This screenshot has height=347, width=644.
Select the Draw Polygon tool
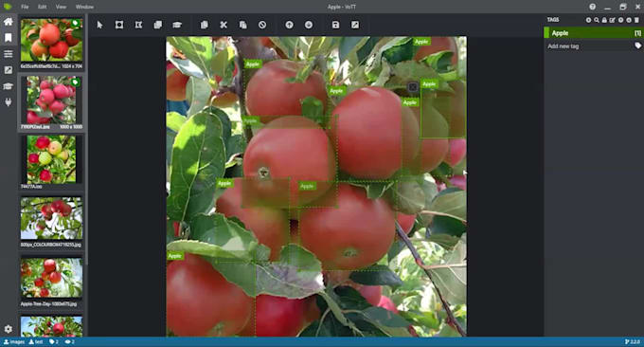click(138, 25)
